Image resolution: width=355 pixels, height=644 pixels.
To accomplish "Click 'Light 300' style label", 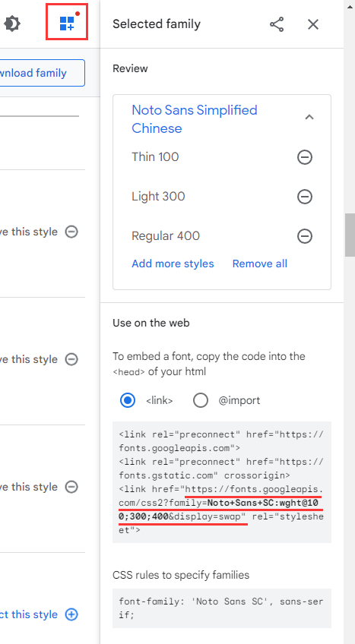I will pos(158,197).
